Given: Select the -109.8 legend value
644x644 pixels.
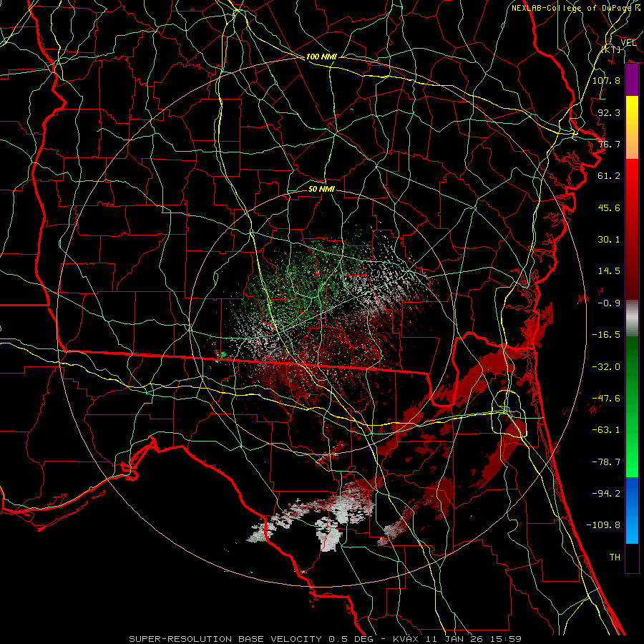Looking at the screenshot, I should click(x=603, y=525).
